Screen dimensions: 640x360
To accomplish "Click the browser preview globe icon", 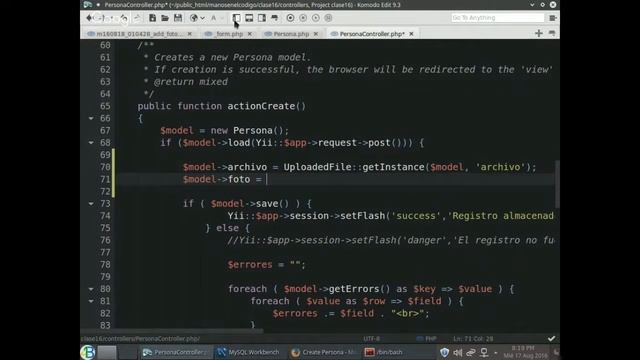I will (194, 18).
